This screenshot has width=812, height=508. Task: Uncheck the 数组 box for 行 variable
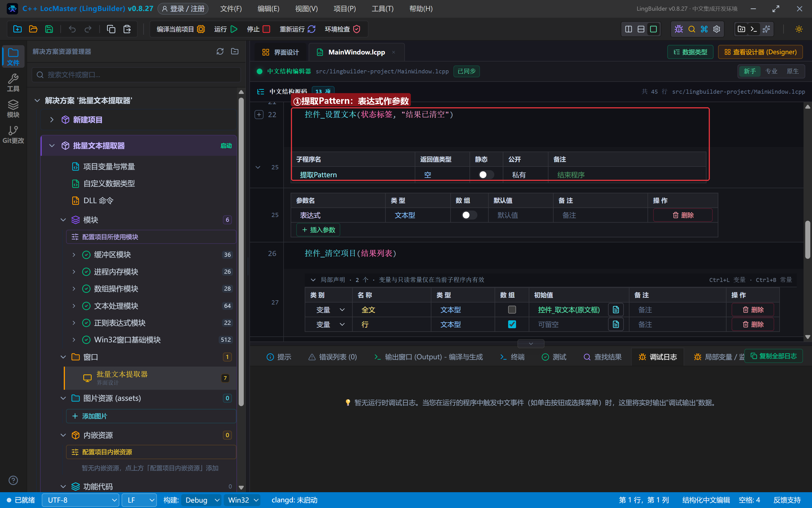(512, 324)
